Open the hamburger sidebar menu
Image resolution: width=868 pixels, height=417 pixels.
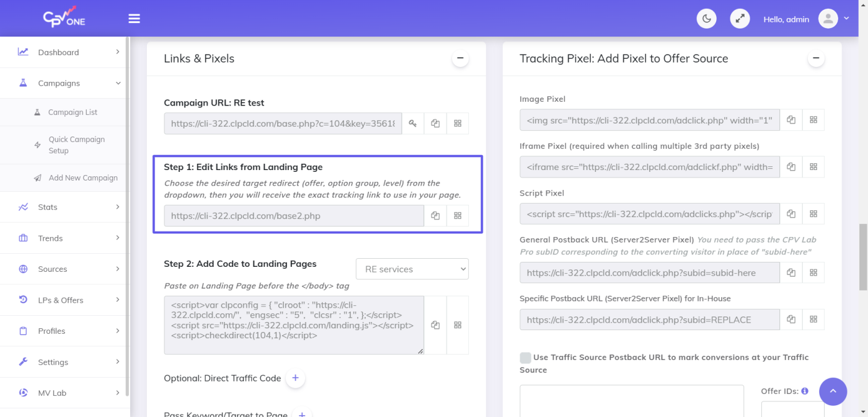(x=134, y=19)
